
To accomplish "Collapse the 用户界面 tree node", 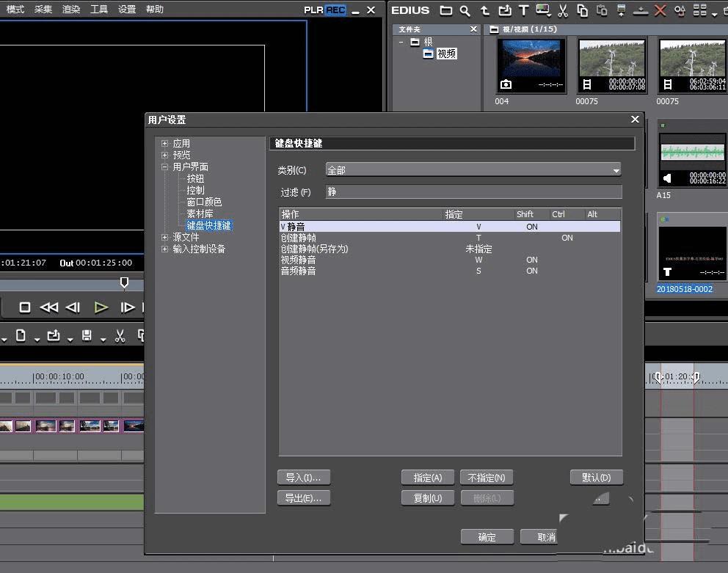I will click(x=165, y=167).
